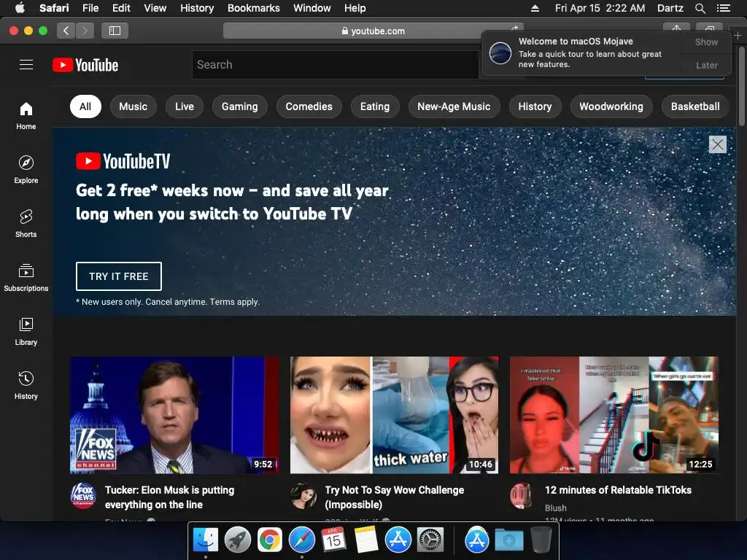Open the Fox News channel avatar
The height and width of the screenshot is (560, 747).
pos(83,496)
